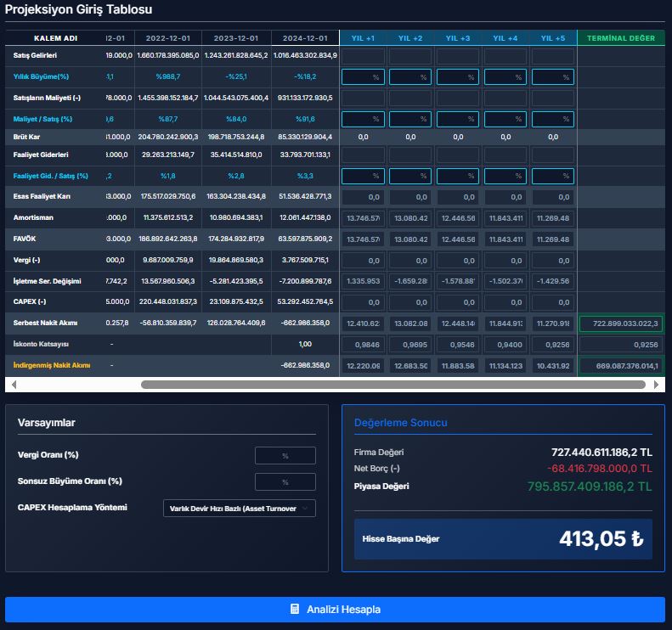Select Serbest Nakit Akımı terminal value field
The height and width of the screenshot is (630, 672).
point(620,323)
